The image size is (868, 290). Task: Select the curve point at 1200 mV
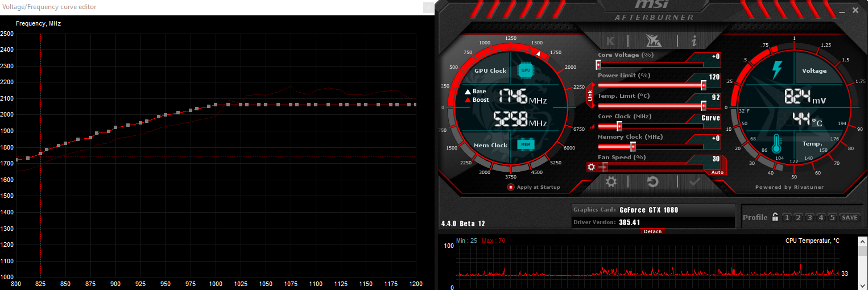415,105
